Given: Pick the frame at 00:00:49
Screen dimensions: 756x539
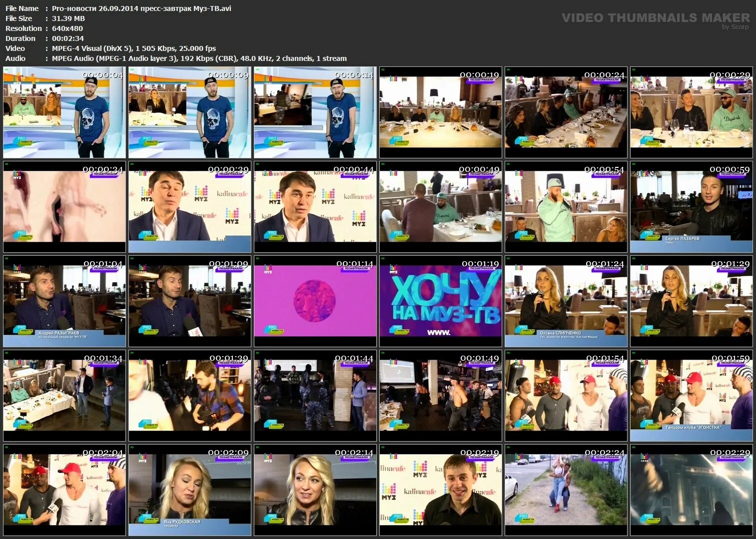Looking at the screenshot, I should click(x=441, y=207).
